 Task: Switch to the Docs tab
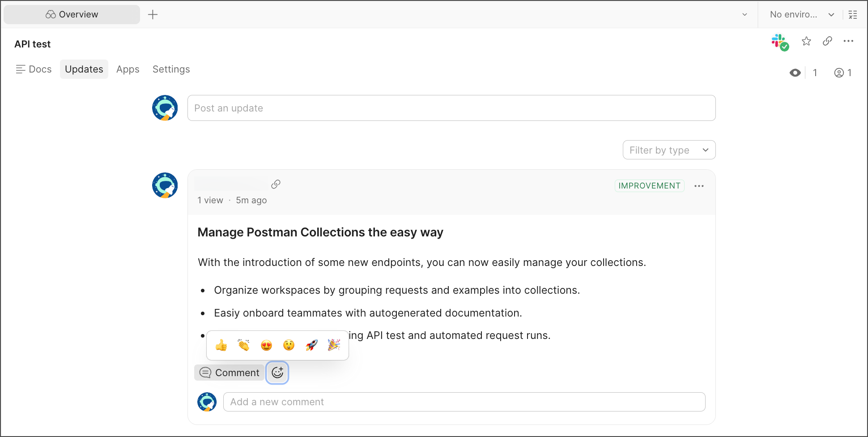pos(34,69)
